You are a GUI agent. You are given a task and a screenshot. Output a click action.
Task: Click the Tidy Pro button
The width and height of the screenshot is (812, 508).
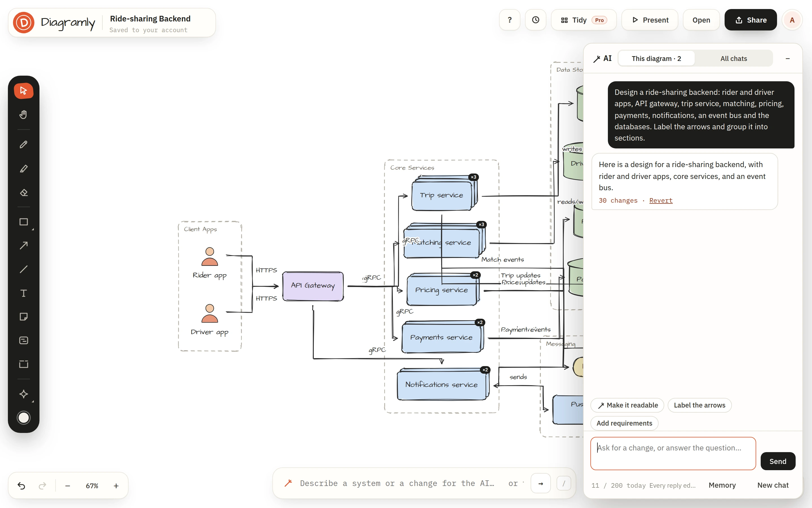tap(584, 20)
